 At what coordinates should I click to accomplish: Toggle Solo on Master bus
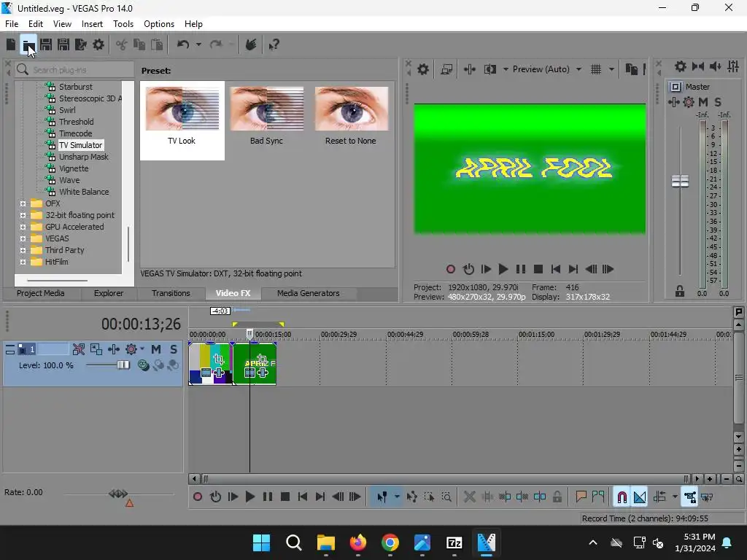click(718, 102)
